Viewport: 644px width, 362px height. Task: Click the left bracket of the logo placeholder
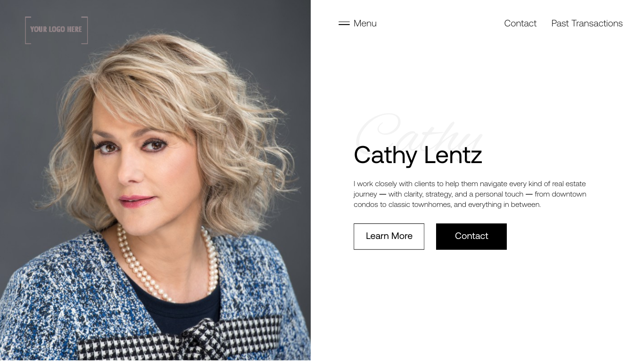coord(27,30)
